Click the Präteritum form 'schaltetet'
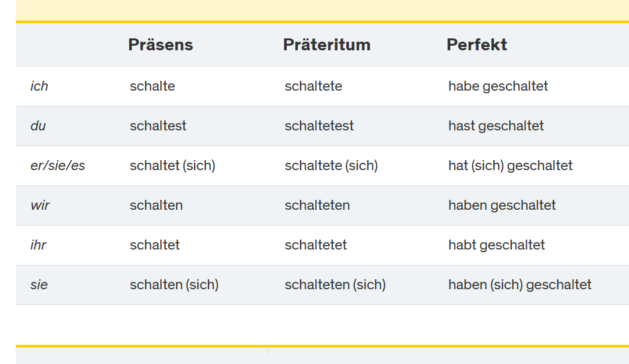 click(316, 245)
